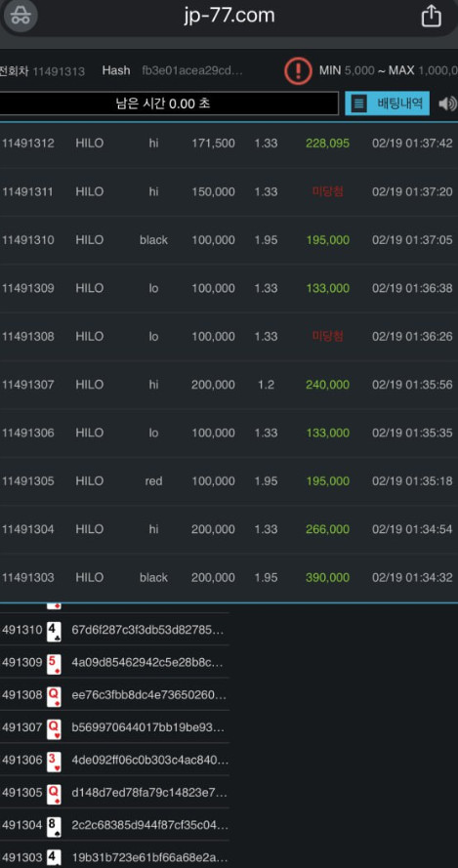The height and width of the screenshot is (868, 458).
Task: Click the 4 of clubs card for round 491310
Action: [54, 630]
